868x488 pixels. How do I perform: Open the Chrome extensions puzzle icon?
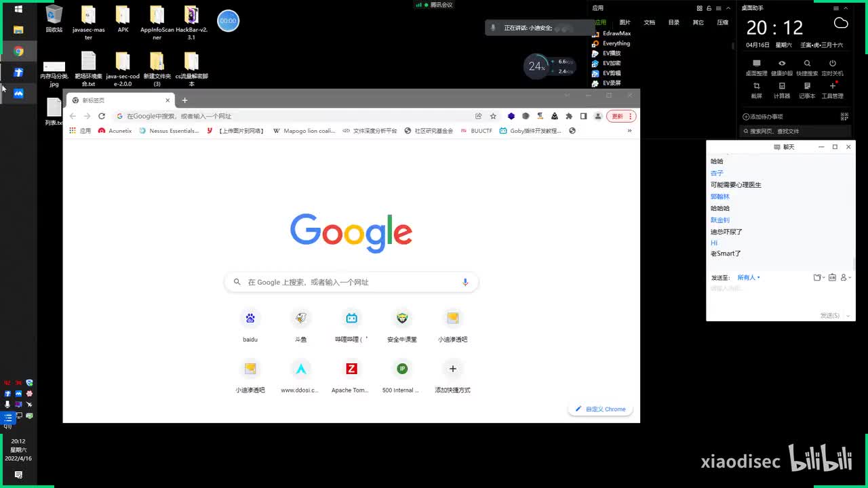(x=569, y=116)
